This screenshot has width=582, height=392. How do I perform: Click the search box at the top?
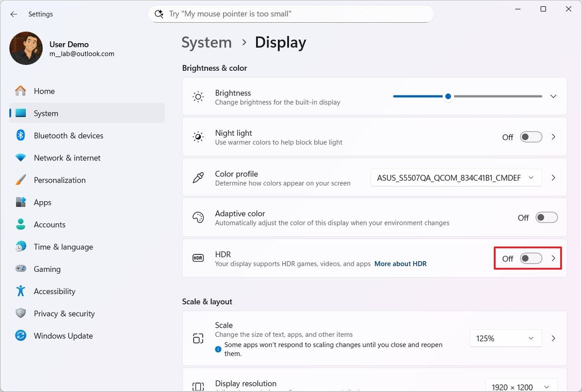point(290,14)
